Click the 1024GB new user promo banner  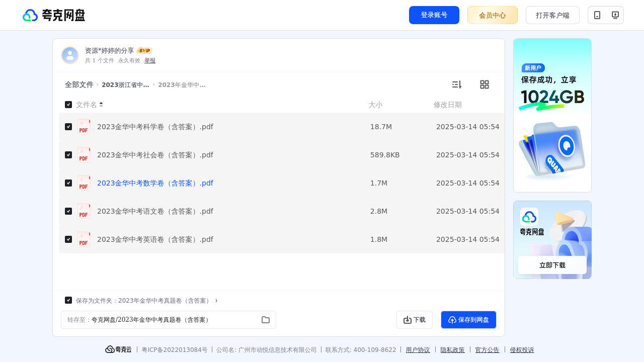[x=552, y=115]
